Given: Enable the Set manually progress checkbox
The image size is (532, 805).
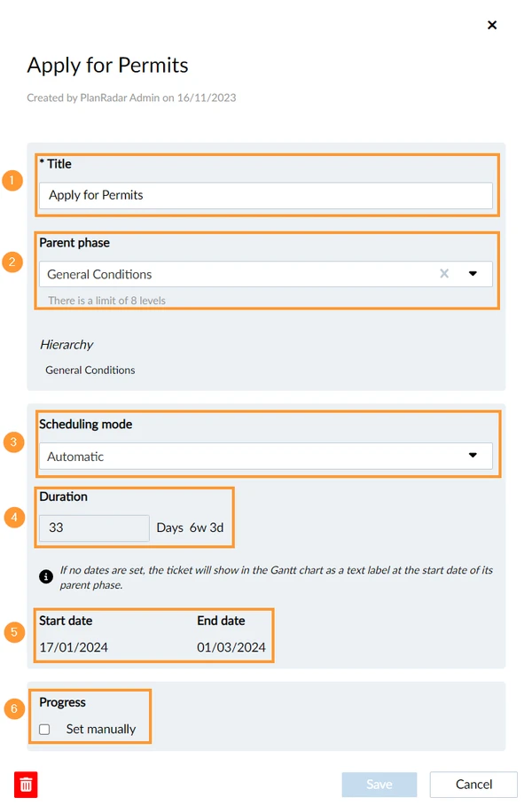Looking at the screenshot, I should coord(44,729).
